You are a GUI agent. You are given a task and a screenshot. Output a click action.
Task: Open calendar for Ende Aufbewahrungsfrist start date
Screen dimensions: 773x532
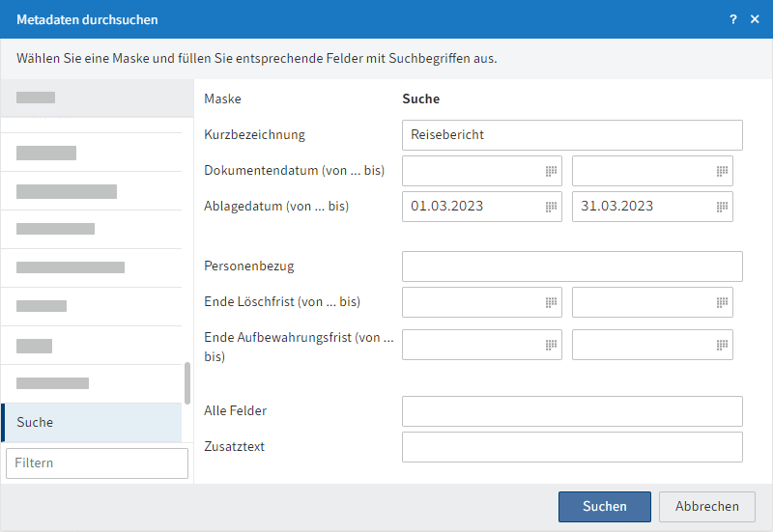(551, 345)
